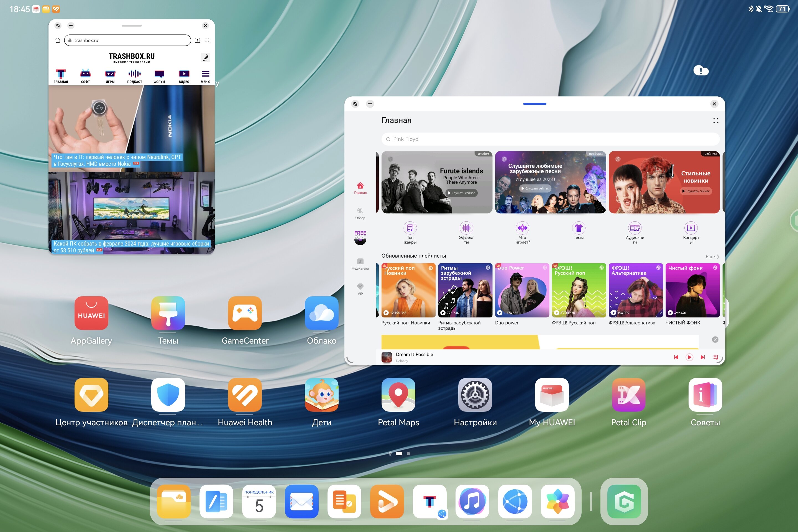Open VIP in music sidebar
Image resolution: width=798 pixels, height=532 pixels.
click(360, 289)
